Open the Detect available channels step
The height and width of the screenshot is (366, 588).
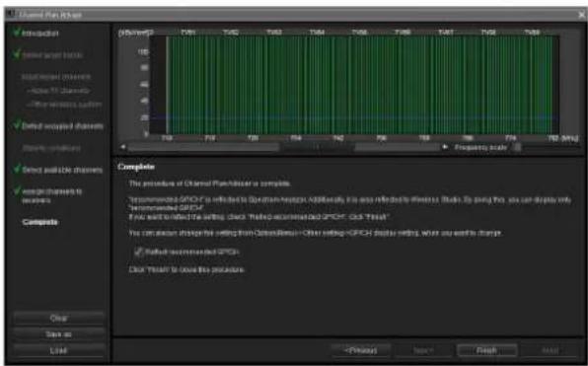62,170
